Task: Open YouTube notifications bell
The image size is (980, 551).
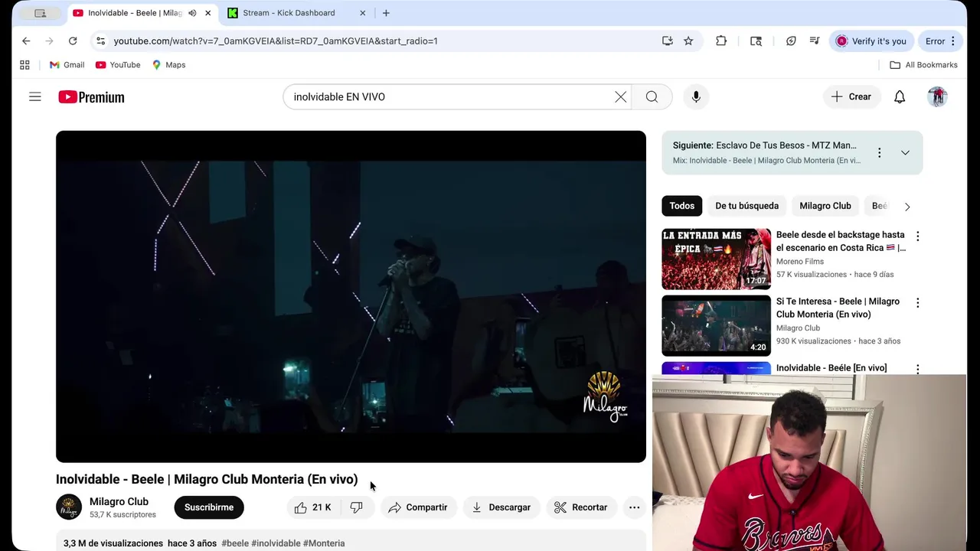Action: pyautogui.click(x=900, y=96)
